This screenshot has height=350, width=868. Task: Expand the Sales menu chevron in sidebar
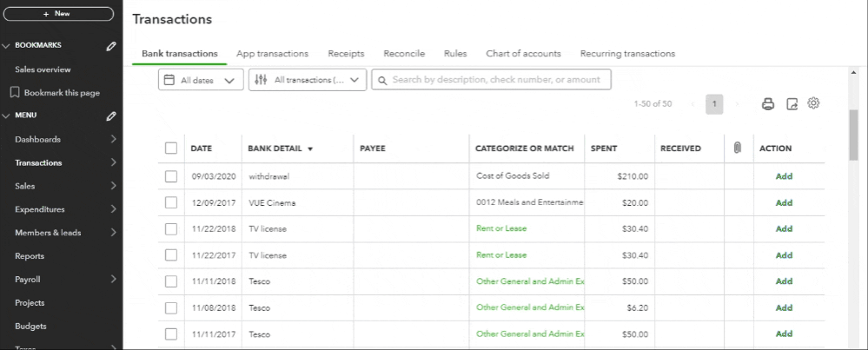pos(114,186)
